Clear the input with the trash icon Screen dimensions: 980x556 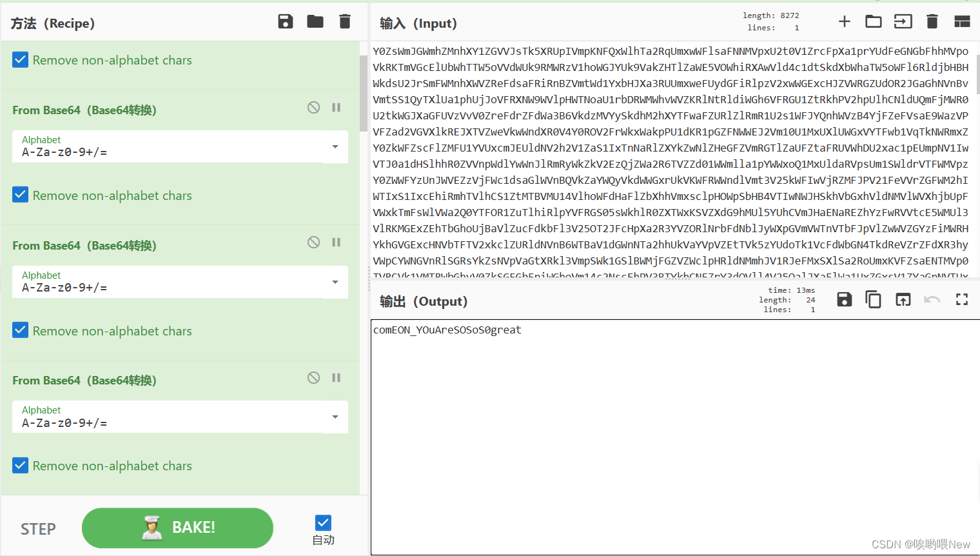(x=932, y=21)
